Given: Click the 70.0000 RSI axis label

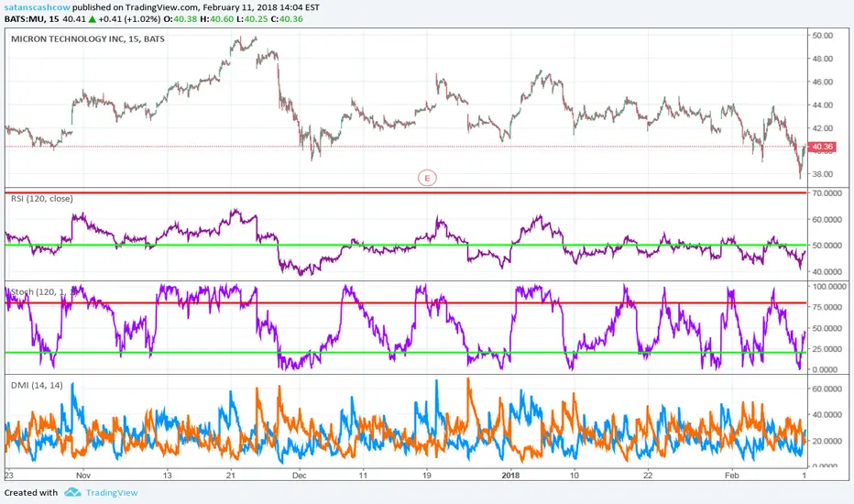Looking at the screenshot, I should 827,192.
